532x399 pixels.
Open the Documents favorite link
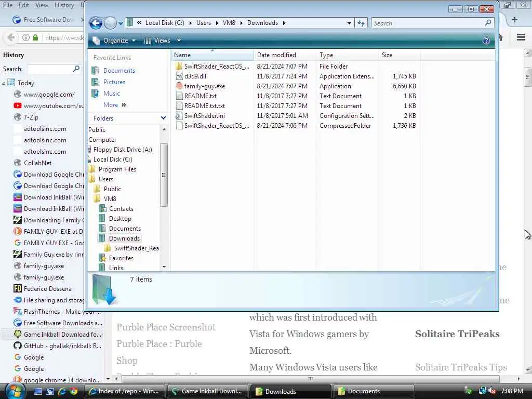pyautogui.click(x=119, y=71)
